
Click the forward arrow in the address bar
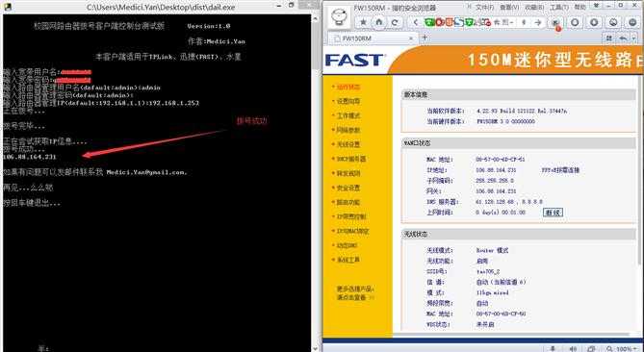537,22
